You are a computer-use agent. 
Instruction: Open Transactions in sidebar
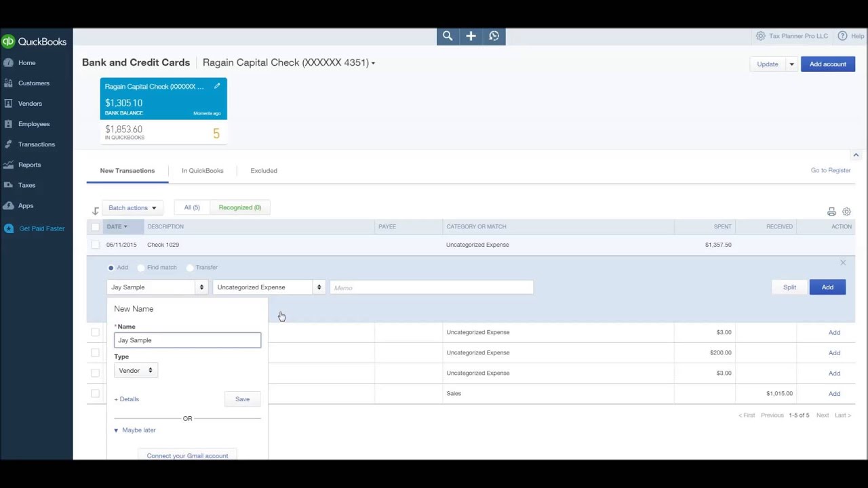click(x=37, y=144)
